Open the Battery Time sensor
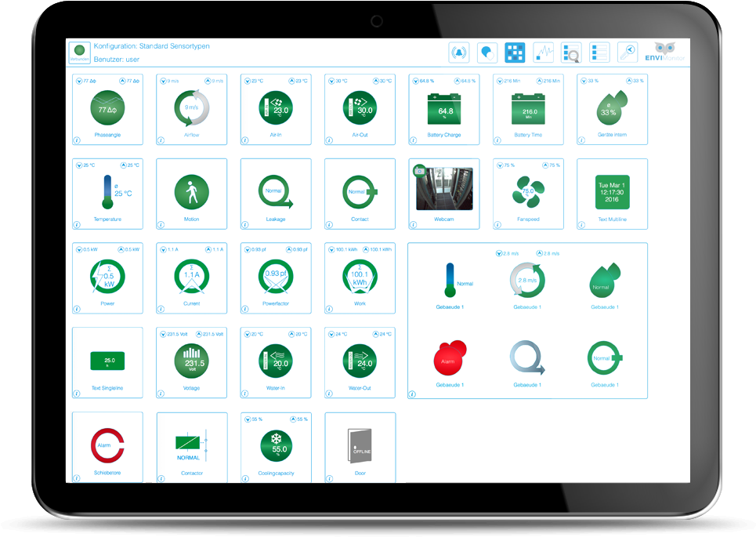 [x=528, y=109]
